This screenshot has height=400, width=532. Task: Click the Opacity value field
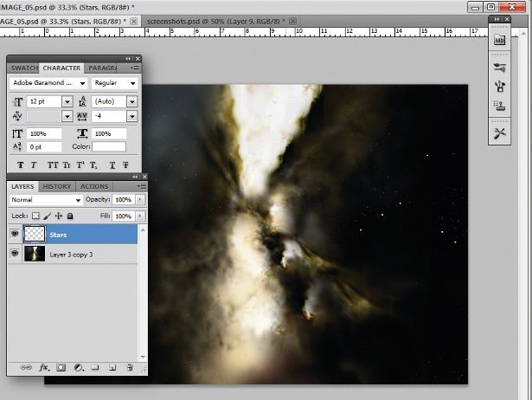pos(123,200)
